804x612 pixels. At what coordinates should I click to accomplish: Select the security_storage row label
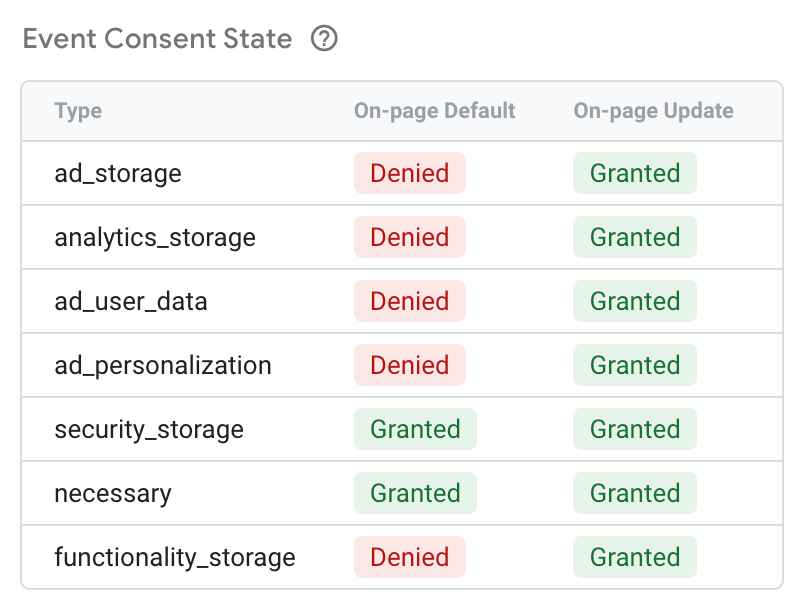[x=149, y=429]
